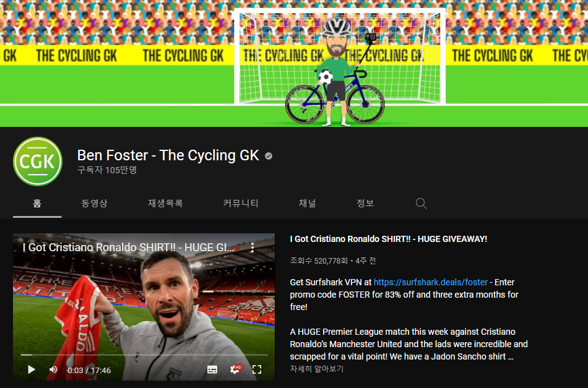
Task: Click the CGK channel avatar
Action: (x=38, y=162)
